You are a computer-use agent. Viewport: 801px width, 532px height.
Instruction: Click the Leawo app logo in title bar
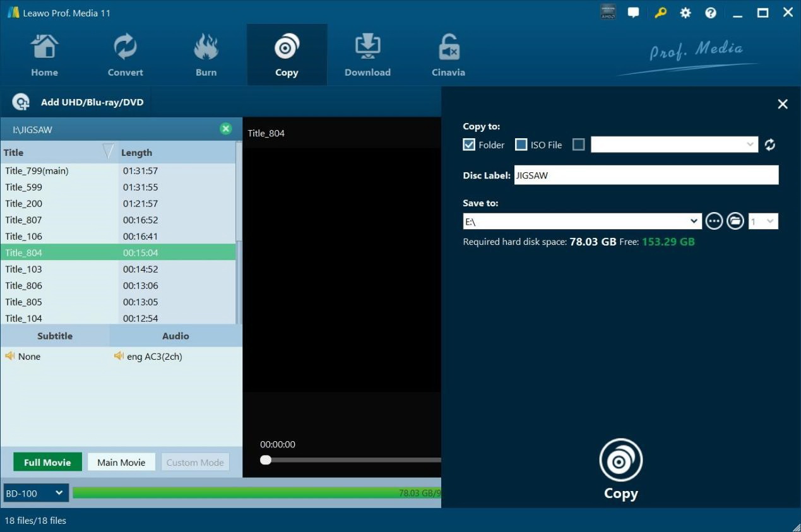coord(13,13)
